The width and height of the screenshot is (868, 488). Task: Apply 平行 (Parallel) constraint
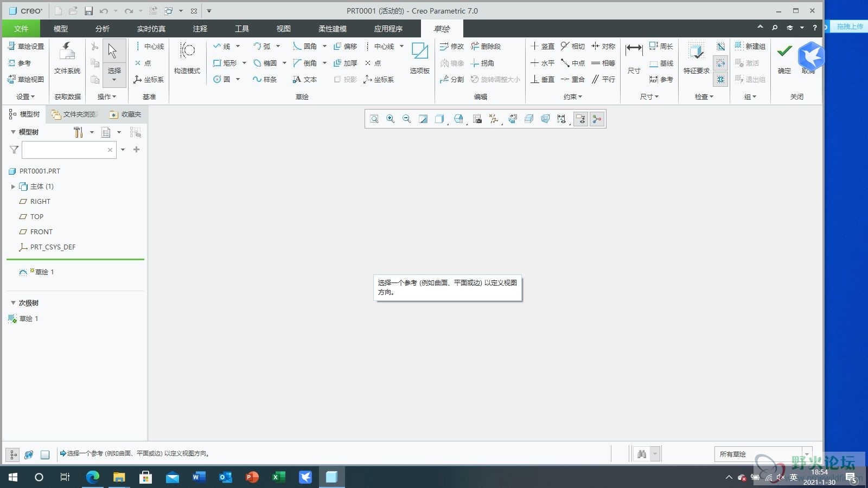point(603,79)
